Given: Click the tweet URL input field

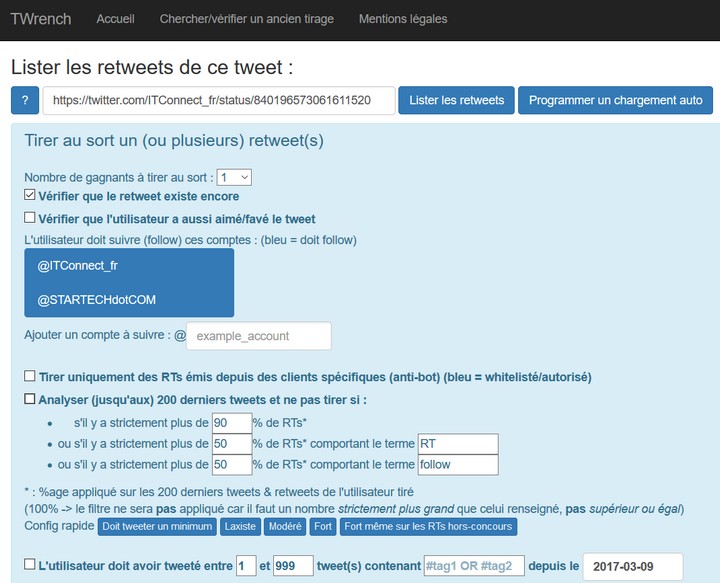Looking at the screenshot, I should (218, 100).
